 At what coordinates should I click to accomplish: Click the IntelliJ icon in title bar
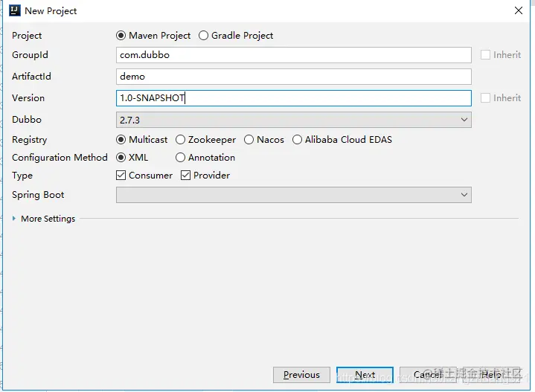pos(15,10)
